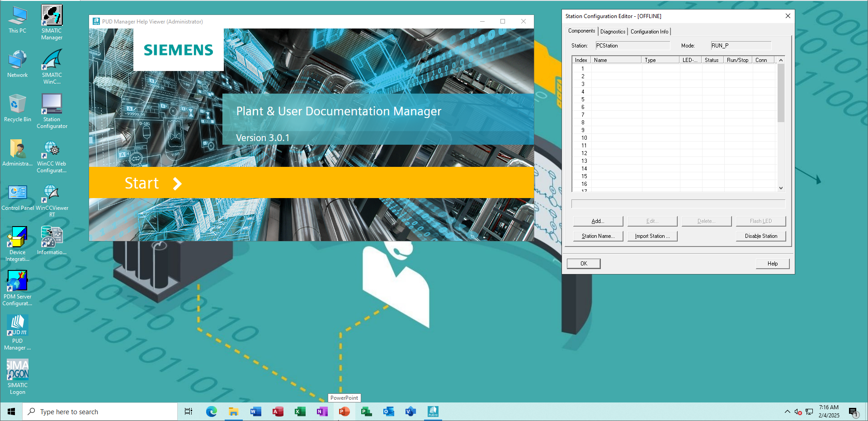Click the component list scroll up arrow
Image resolution: width=868 pixels, height=421 pixels.
[x=781, y=60]
